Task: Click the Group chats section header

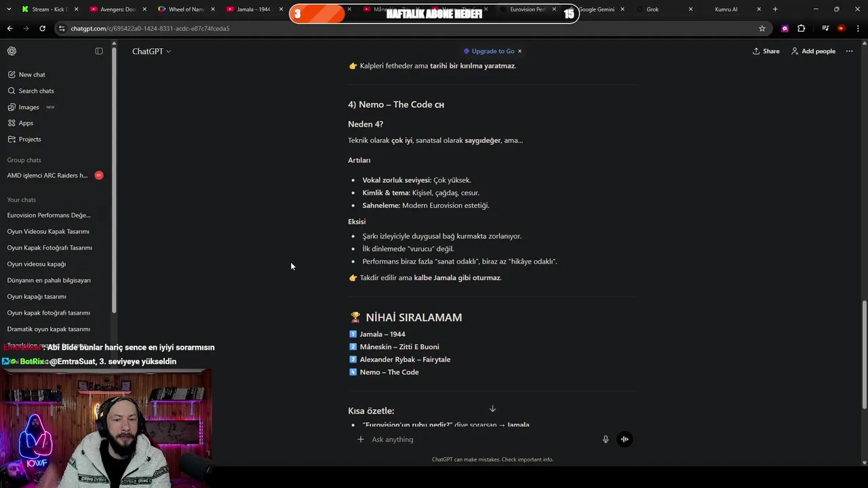Action: [24, 160]
